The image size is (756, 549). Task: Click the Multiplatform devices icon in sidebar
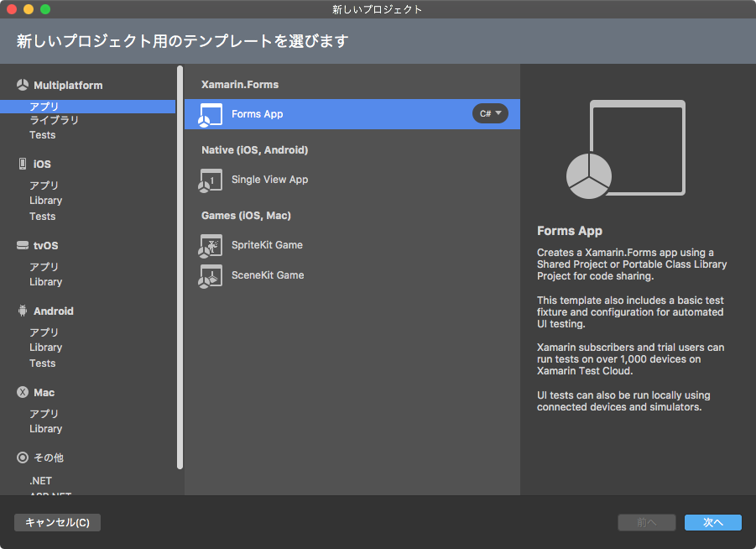[21, 84]
